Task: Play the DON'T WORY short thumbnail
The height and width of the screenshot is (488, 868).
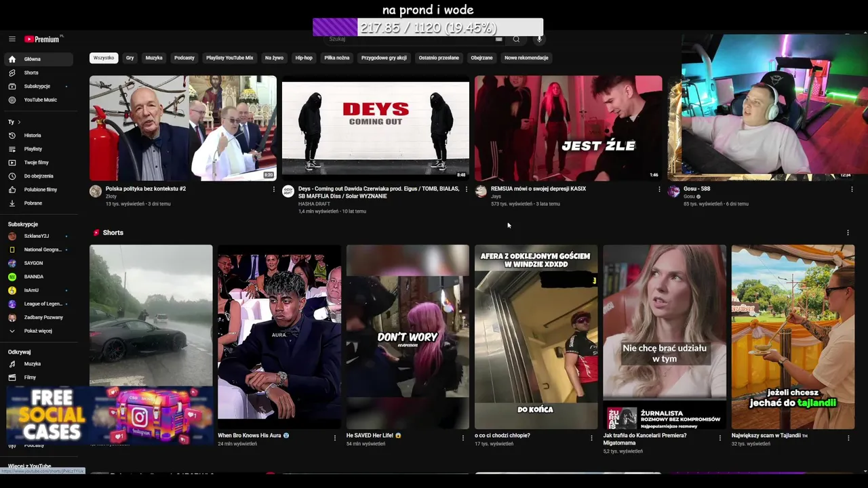Action: coord(407,337)
